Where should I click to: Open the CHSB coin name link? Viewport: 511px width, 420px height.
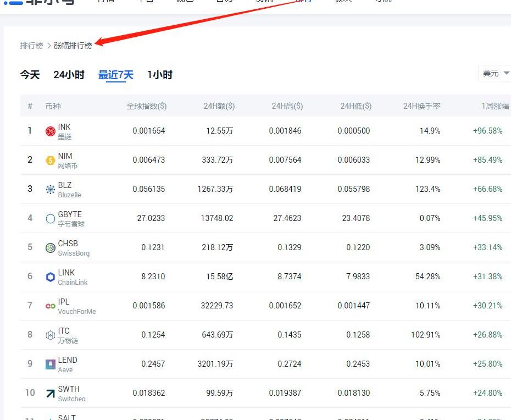(68, 244)
